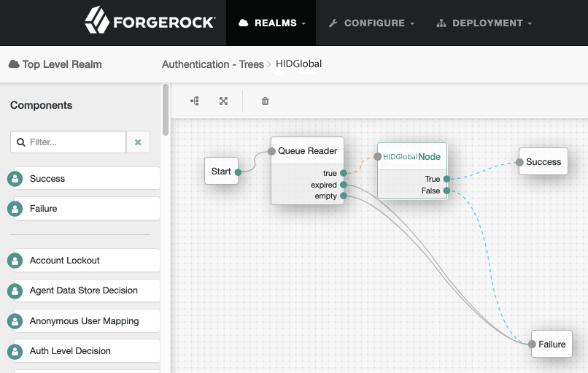588x373 pixels.
Task: Click Agent Data Store Decision icon
Action: click(15, 291)
